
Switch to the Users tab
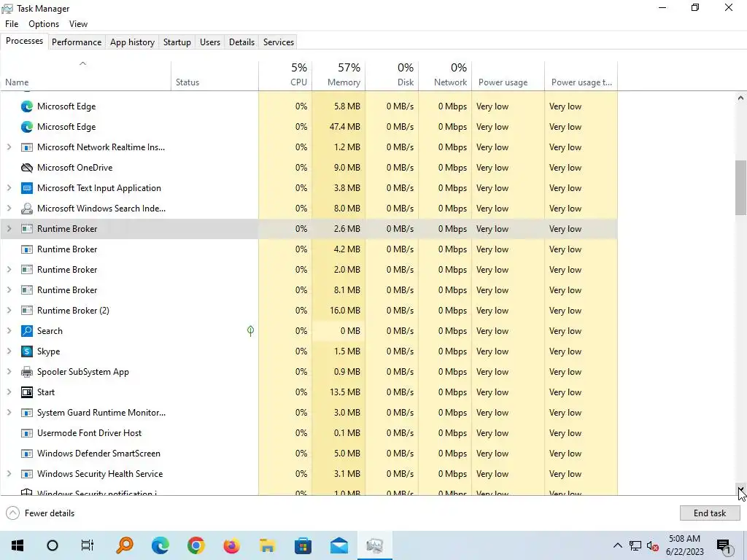210,42
